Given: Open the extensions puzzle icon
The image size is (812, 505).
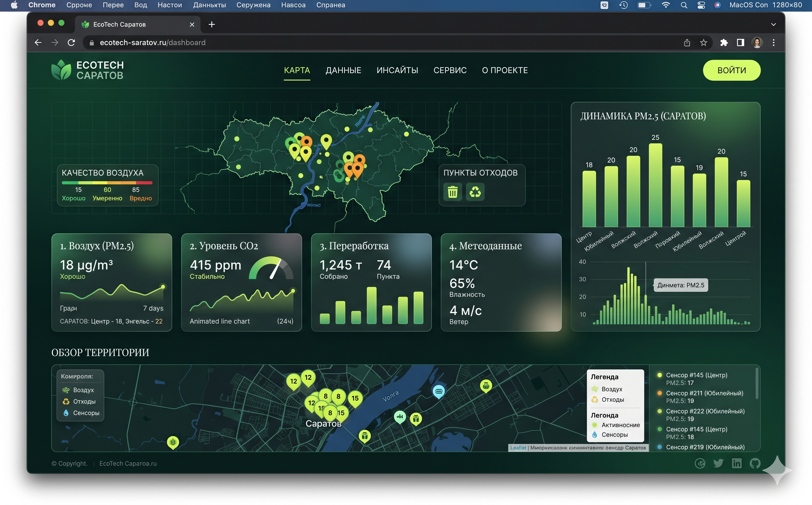Looking at the screenshot, I should [x=724, y=42].
